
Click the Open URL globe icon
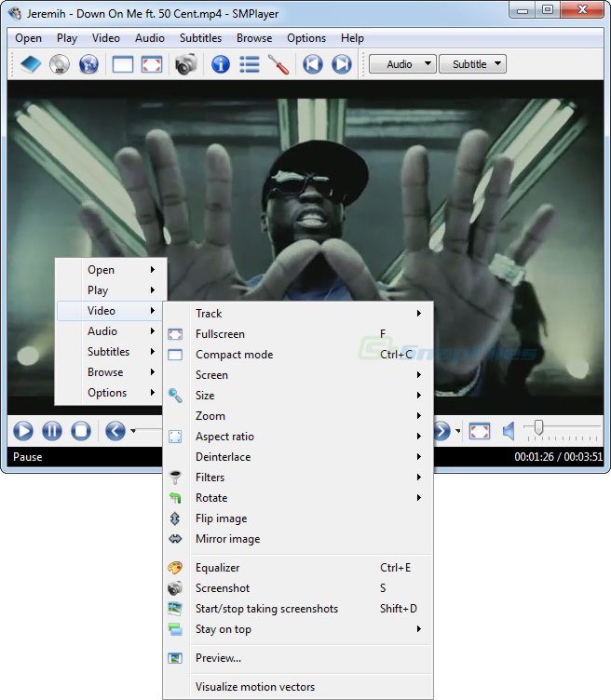88,64
